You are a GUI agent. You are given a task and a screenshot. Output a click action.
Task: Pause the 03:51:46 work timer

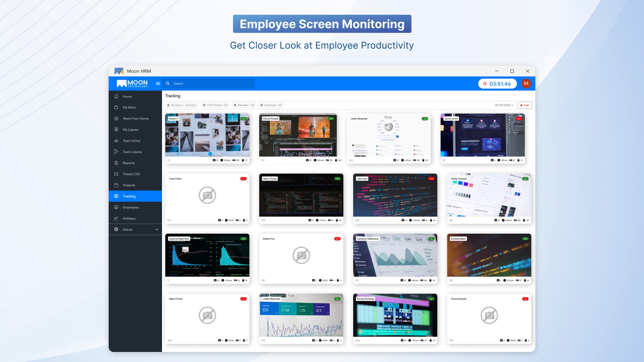(485, 84)
